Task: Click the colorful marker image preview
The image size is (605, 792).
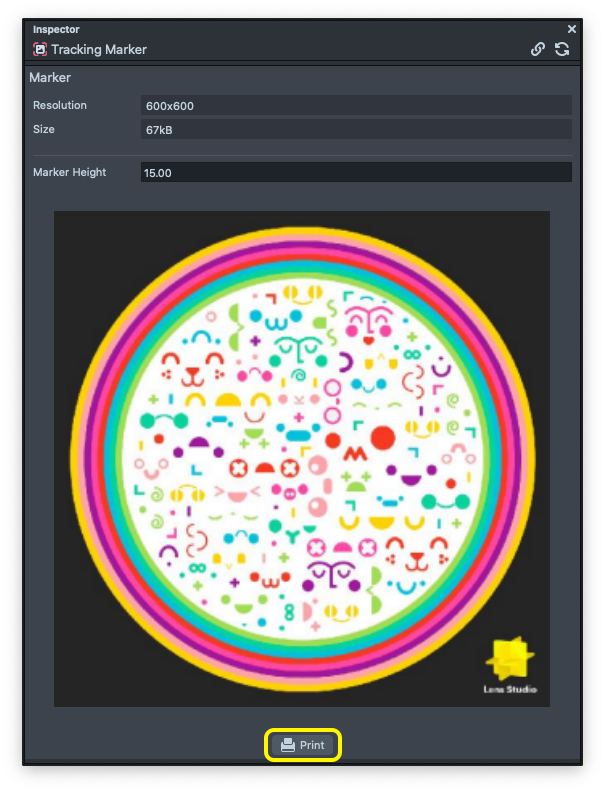Action: [x=301, y=459]
